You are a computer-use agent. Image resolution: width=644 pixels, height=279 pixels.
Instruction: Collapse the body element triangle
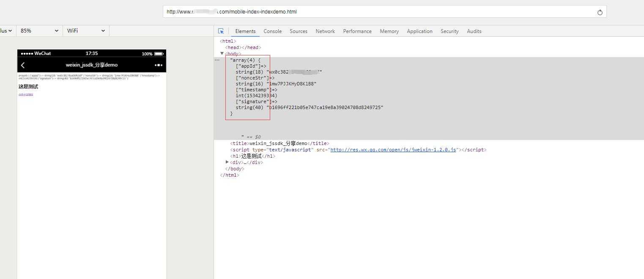222,53
